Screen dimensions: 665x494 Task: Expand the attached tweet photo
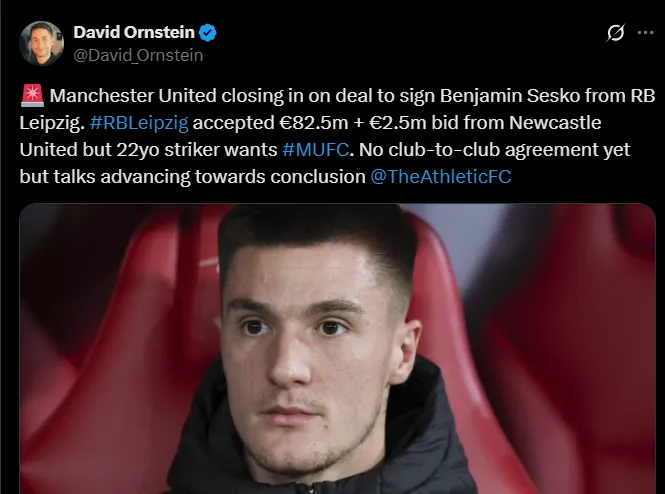click(337, 350)
